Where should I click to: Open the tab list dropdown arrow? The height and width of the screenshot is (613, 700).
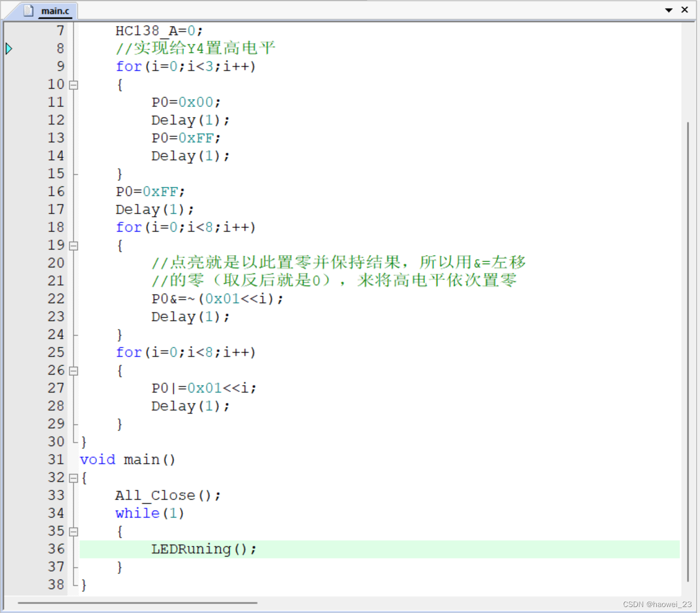[x=669, y=10]
